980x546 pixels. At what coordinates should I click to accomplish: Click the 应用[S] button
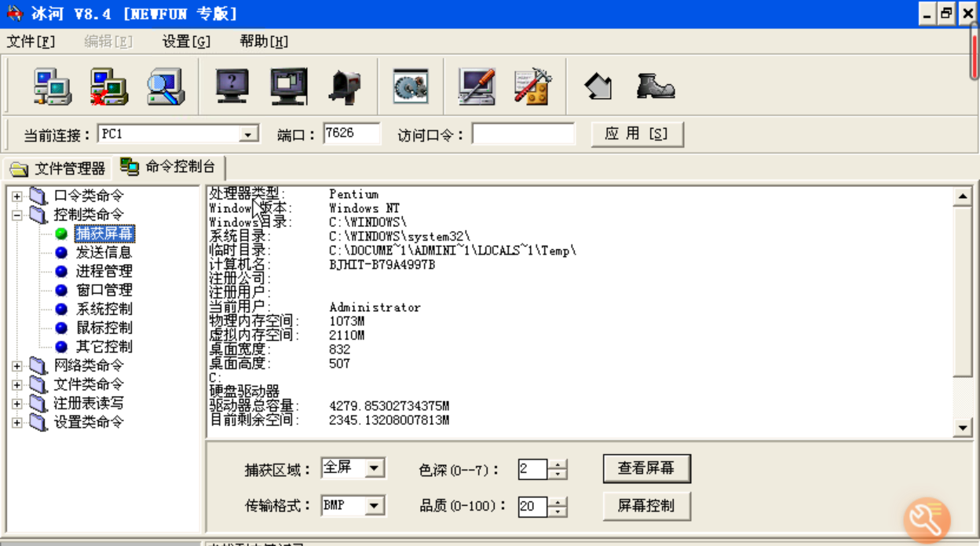click(637, 134)
